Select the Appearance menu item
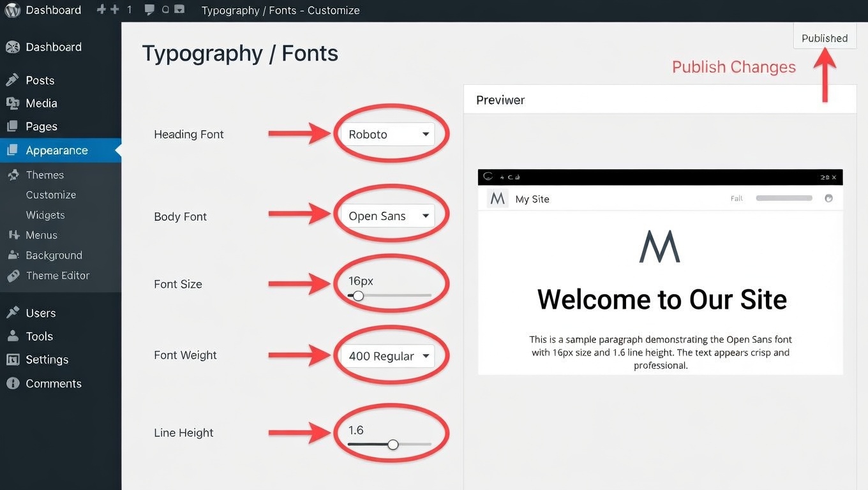This screenshot has width=868, height=490. coord(61,151)
